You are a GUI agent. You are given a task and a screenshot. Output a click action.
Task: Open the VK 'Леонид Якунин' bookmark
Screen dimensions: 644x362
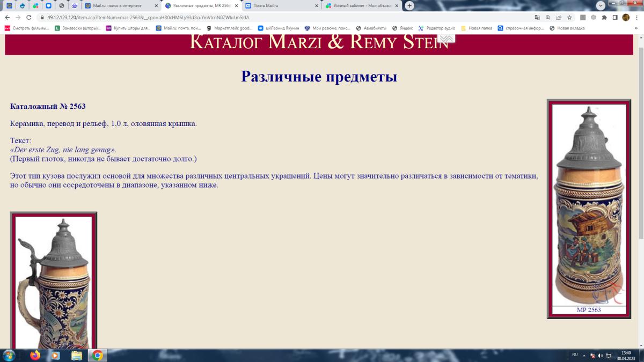[278, 28]
